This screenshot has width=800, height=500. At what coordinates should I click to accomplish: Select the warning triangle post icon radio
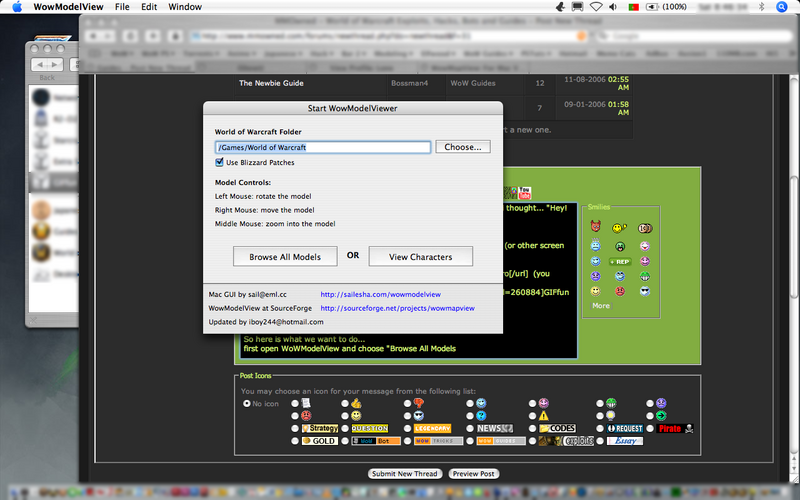(x=533, y=416)
